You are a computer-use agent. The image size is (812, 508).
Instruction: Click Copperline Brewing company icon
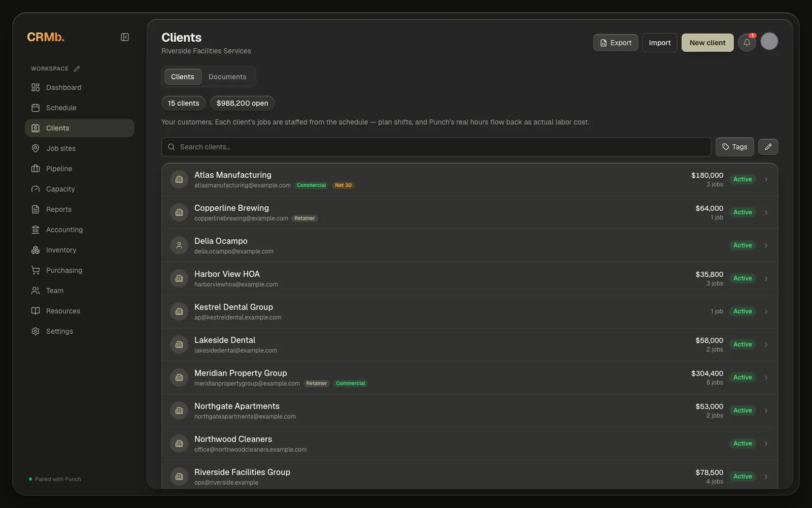tap(179, 212)
